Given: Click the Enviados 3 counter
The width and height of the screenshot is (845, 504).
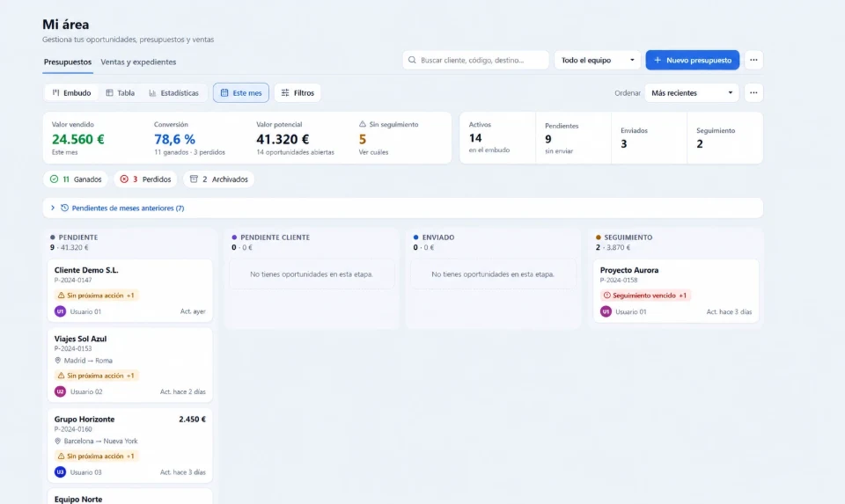Looking at the screenshot, I should coord(649,138).
